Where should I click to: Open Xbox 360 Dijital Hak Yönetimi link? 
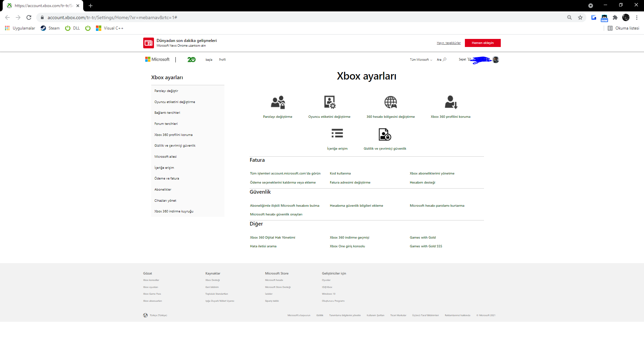tap(273, 238)
